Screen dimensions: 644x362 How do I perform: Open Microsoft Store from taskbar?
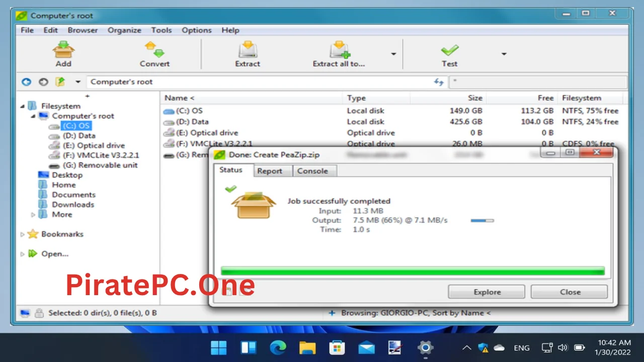[337, 347]
